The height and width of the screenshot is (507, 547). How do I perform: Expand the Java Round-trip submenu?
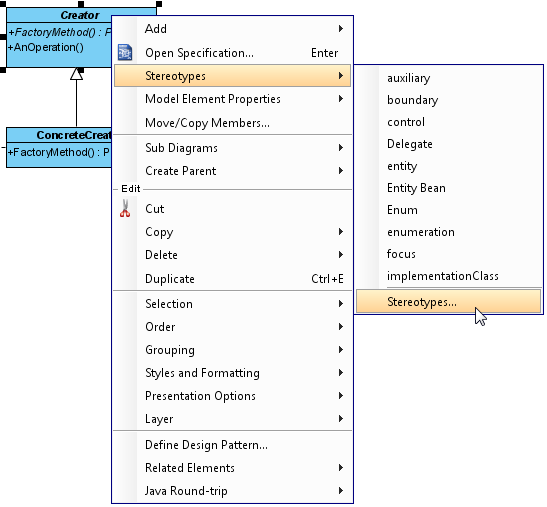232,491
